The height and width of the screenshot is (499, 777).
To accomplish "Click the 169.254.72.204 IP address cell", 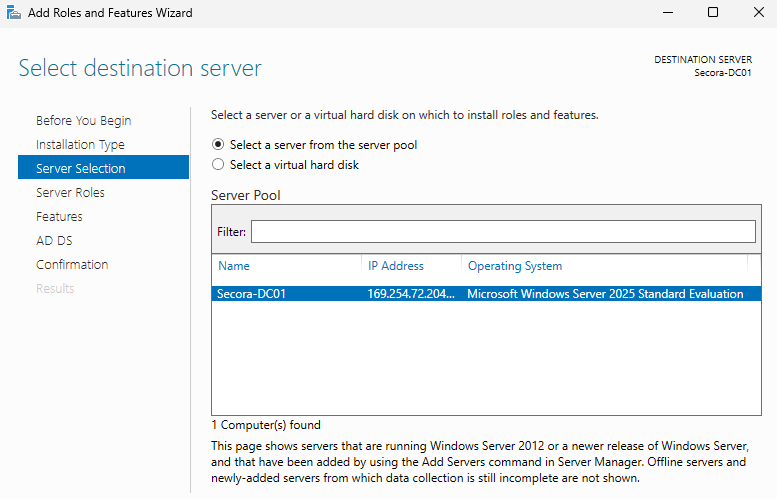I will (x=411, y=294).
